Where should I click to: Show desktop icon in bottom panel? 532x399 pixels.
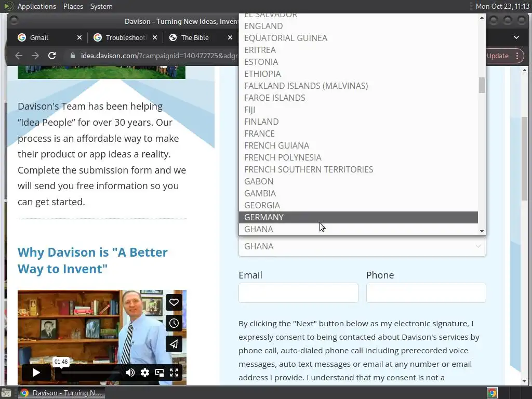point(6,393)
